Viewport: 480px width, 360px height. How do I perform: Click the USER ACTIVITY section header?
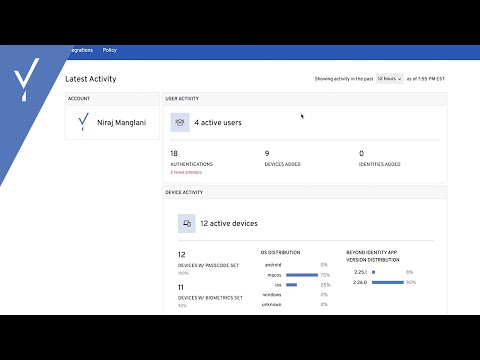[x=182, y=99]
